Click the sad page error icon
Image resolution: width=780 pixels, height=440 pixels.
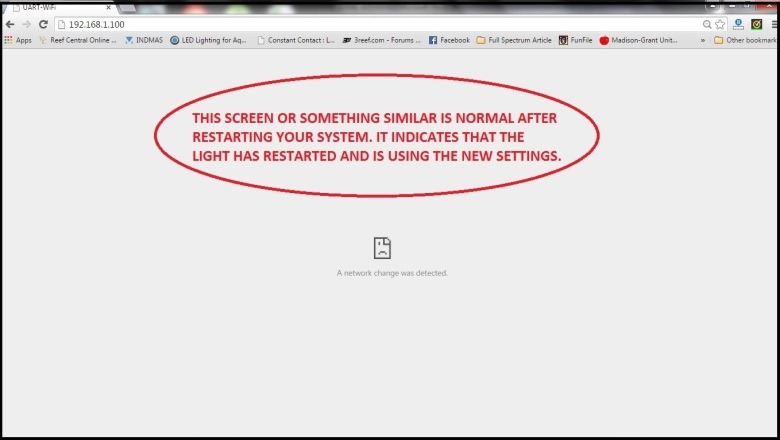click(x=382, y=248)
